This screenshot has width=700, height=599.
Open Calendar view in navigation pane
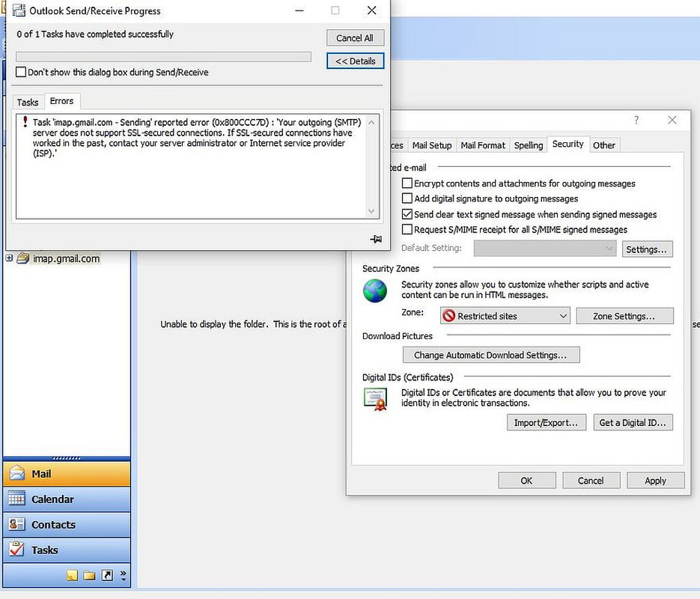click(x=67, y=499)
